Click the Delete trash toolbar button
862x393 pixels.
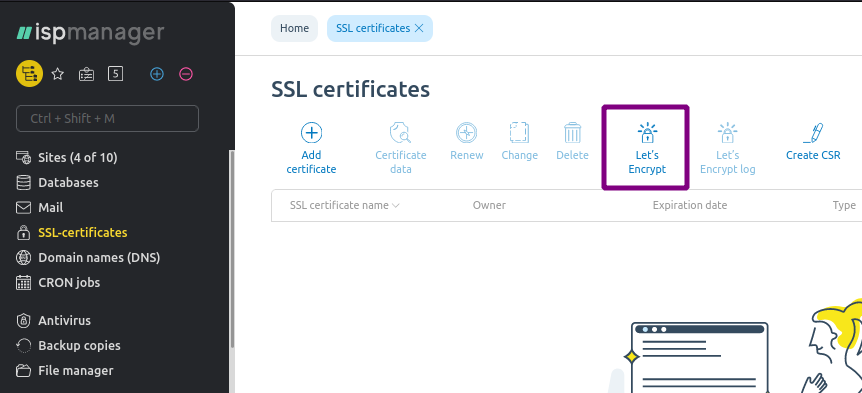pyautogui.click(x=572, y=142)
